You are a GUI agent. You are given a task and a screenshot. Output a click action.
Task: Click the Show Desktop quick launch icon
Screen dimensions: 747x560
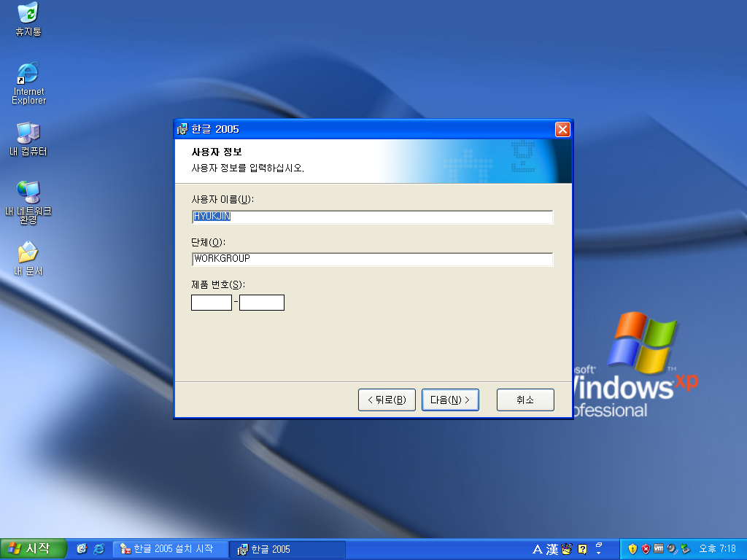tap(82, 549)
